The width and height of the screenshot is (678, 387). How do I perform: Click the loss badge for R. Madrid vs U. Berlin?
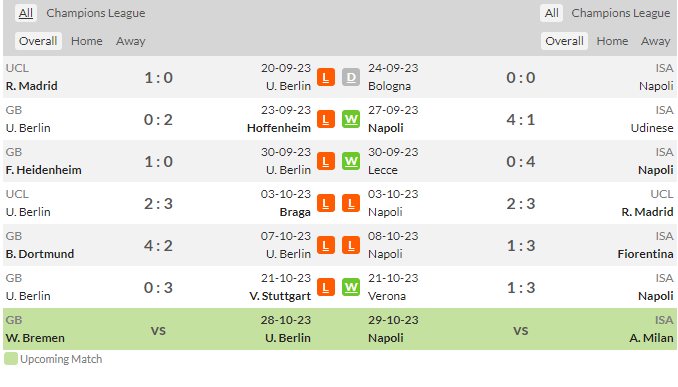[326, 77]
